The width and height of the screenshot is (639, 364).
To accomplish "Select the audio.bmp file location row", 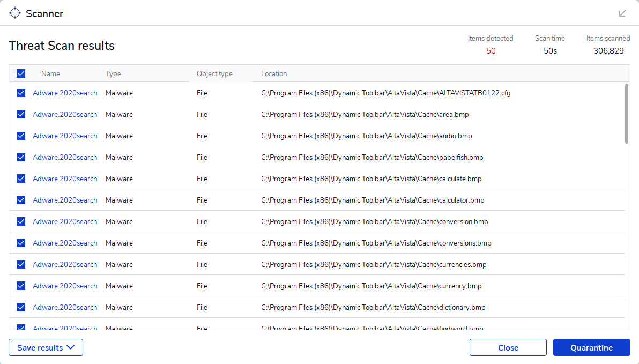I will 366,136.
